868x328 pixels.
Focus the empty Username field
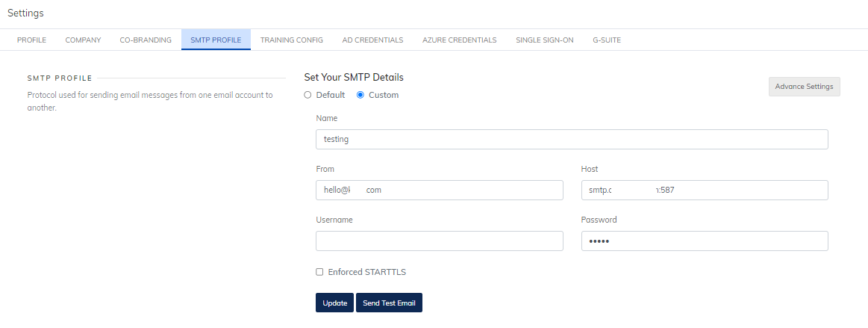point(440,241)
